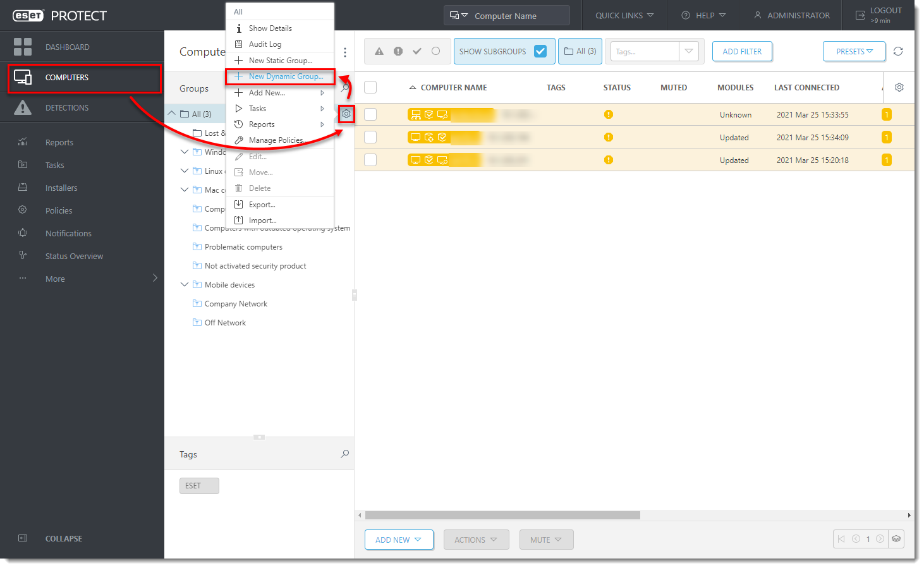Click warning status icon in 15:34:09 row
Viewport: 924px width, 568px height.
(x=609, y=137)
